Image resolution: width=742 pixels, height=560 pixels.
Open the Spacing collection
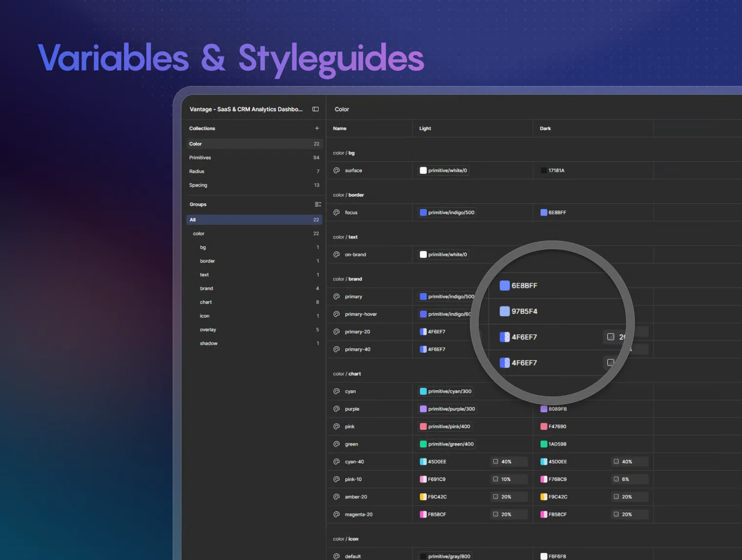[254, 185]
